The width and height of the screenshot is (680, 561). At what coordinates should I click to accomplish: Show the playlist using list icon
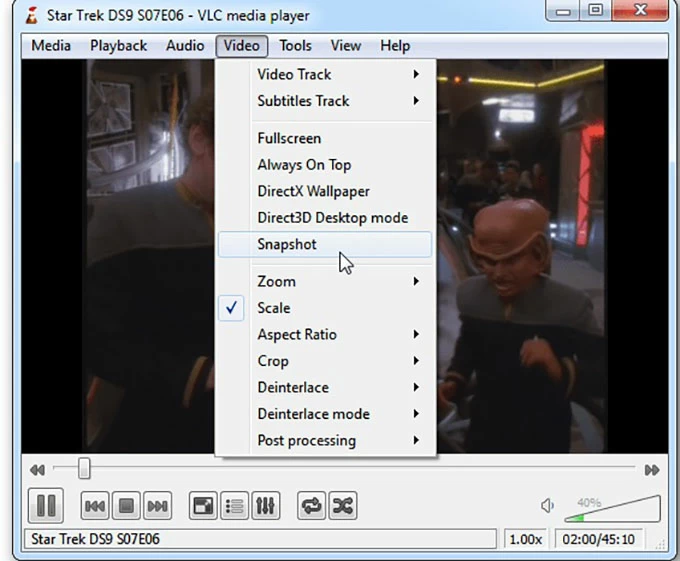pyautogui.click(x=234, y=507)
